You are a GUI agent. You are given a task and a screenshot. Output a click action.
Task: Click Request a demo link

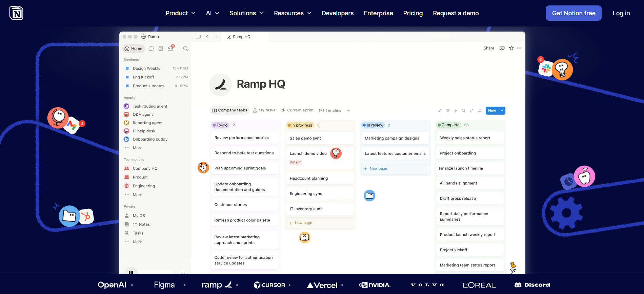tap(456, 13)
